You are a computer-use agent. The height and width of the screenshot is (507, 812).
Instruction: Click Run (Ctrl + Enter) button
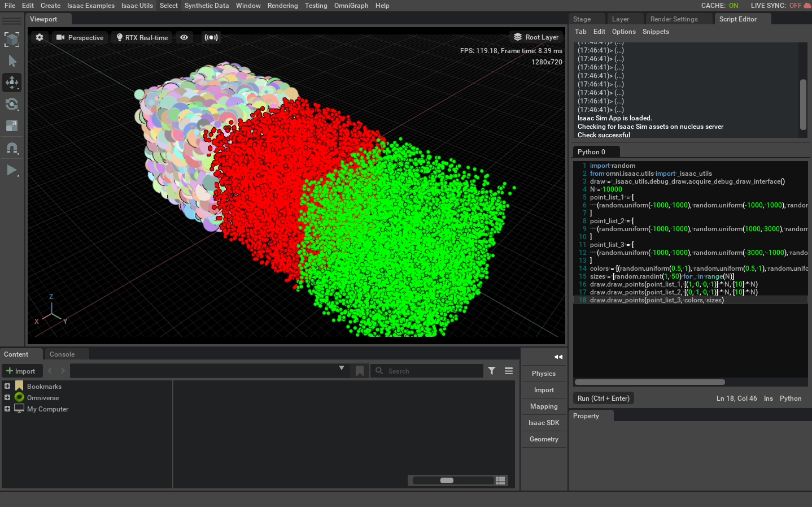tap(604, 398)
